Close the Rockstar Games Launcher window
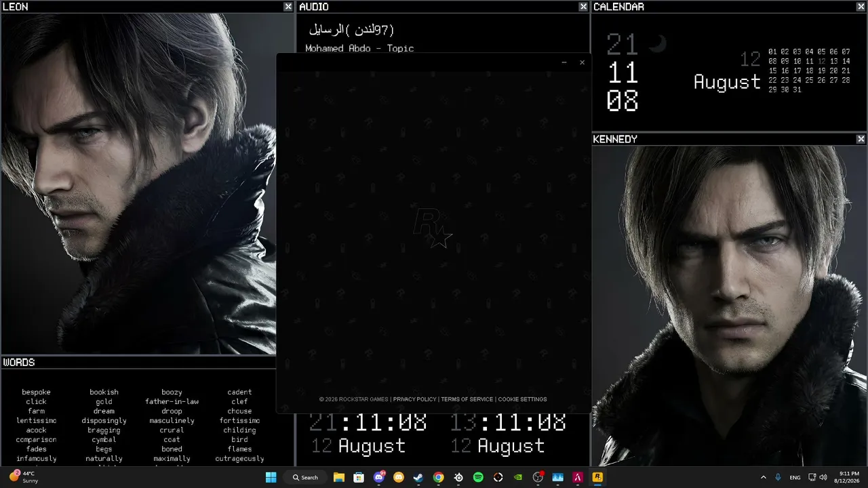 coord(582,62)
